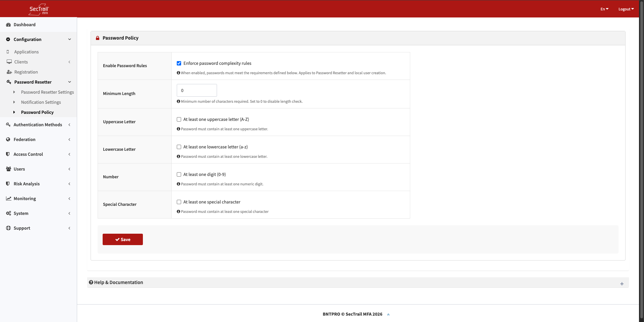This screenshot has width=644, height=322.
Task: Click the scroll-to-top arrow in the footer
Action: tap(388, 314)
